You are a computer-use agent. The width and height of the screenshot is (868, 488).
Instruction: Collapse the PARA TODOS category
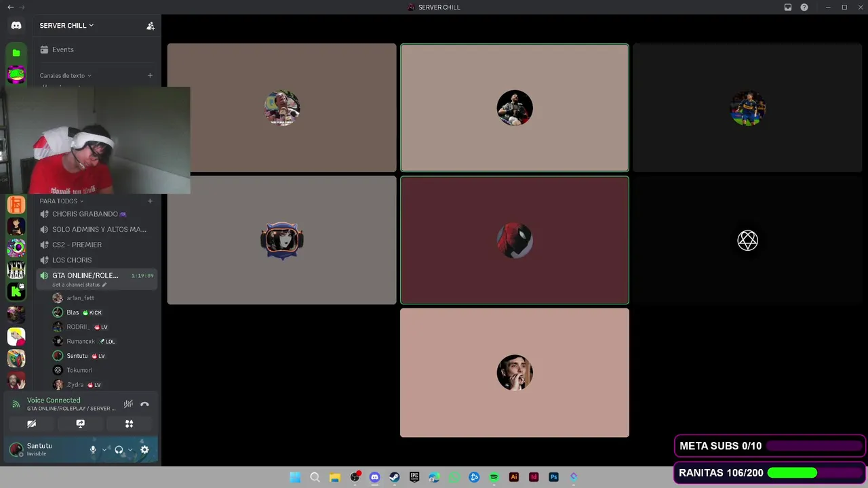[x=61, y=201]
